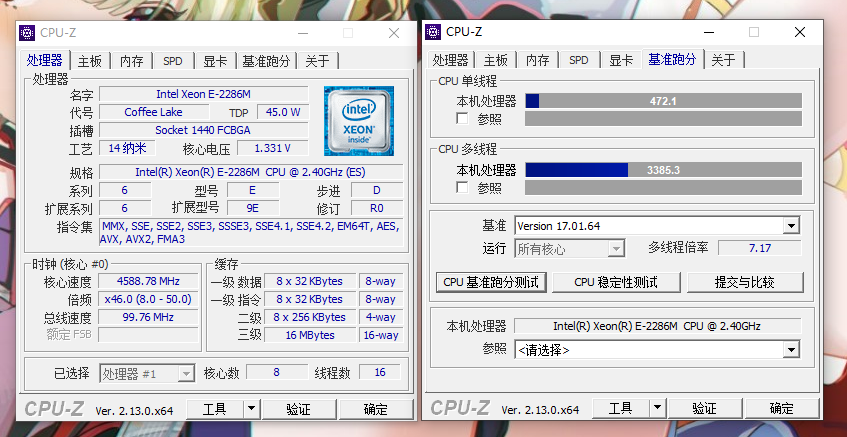Click 提交与比较 button
Screen dimensions: 847x437
745,282
